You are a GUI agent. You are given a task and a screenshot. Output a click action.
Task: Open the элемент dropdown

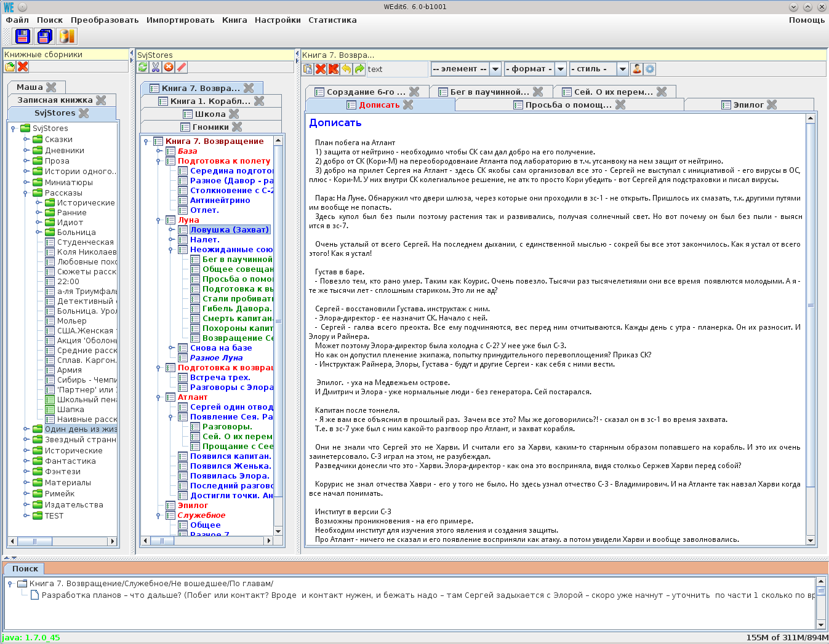click(495, 69)
